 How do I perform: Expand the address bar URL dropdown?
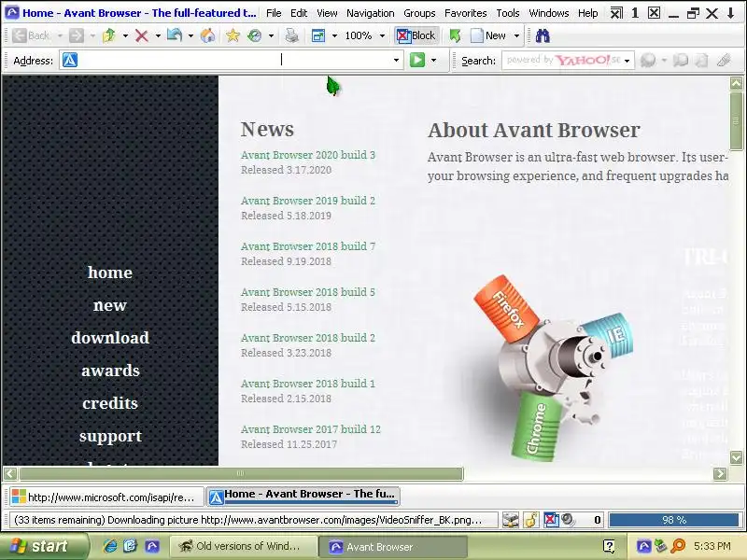pyautogui.click(x=396, y=60)
